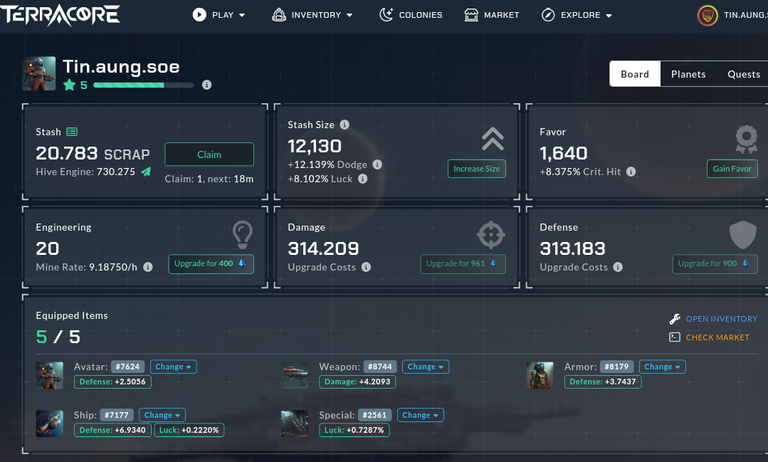768x462 pixels.
Task: Click the Armor #8179 ID badge
Action: tap(617, 366)
